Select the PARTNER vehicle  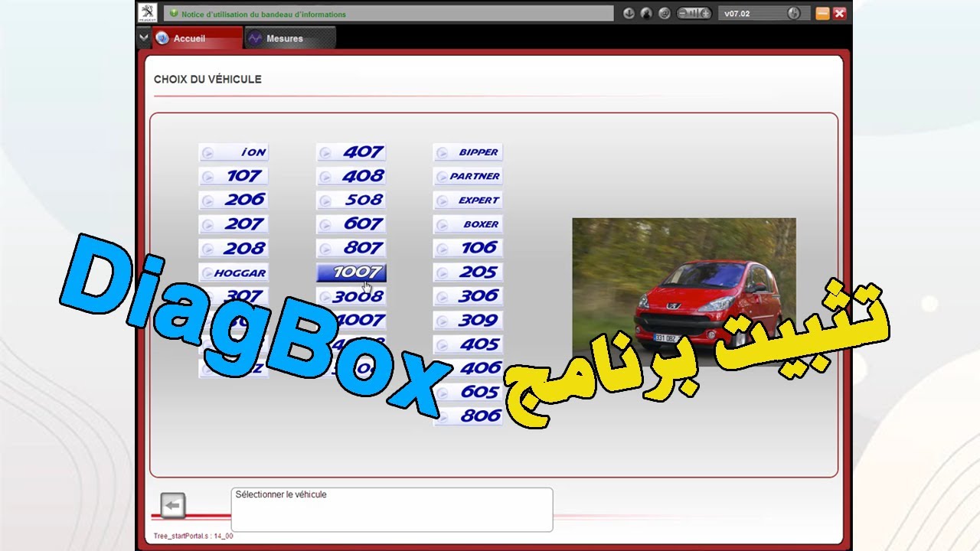tap(468, 176)
